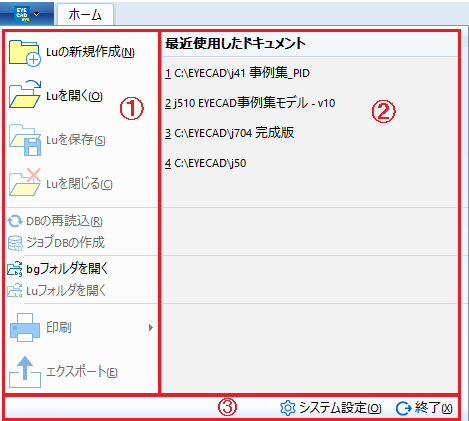
Task: Click the EYECAD logo application button
Action: coord(23,14)
